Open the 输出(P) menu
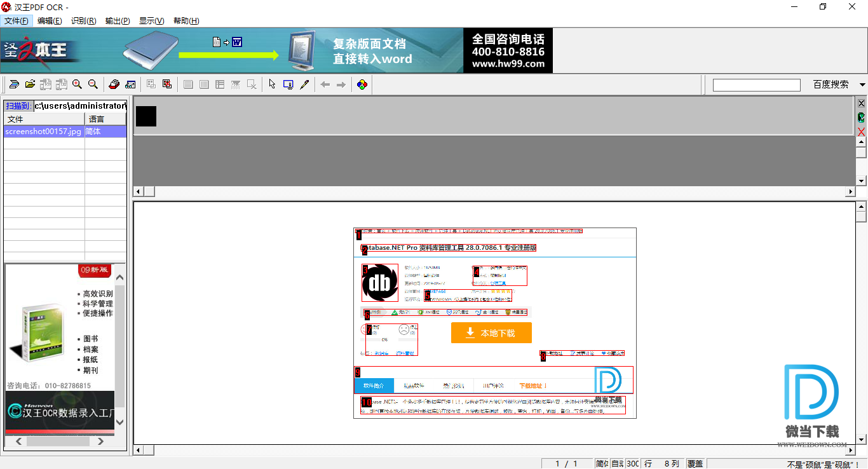 click(118, 21)
